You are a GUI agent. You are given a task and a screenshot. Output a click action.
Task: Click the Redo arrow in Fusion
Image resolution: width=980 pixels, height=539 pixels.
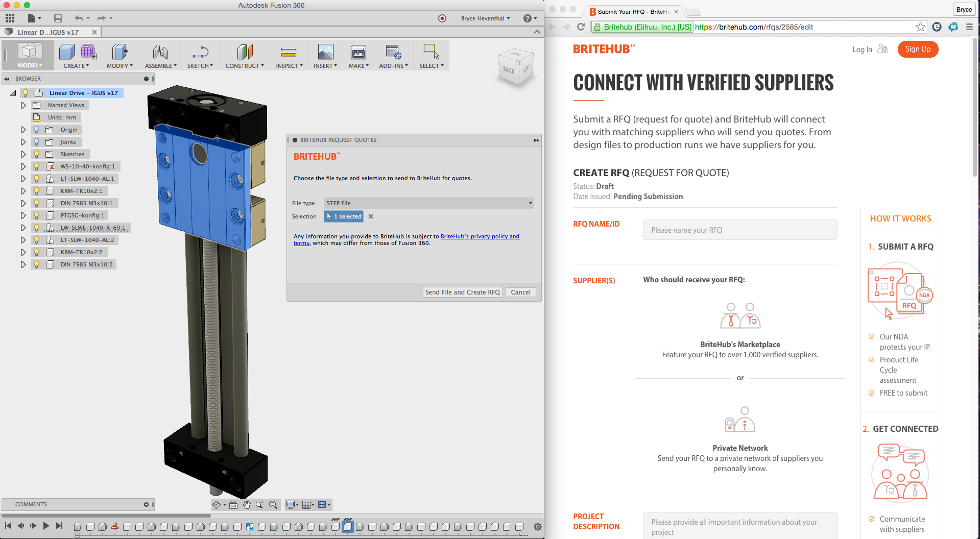101,18
